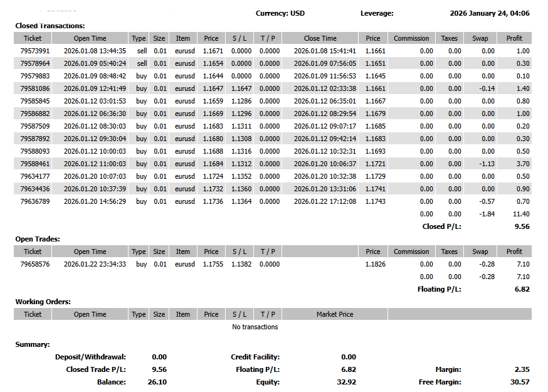Click ticket 79578964 in closed transactions
Screen dimensions: 548x392
(x=35, y=63)
